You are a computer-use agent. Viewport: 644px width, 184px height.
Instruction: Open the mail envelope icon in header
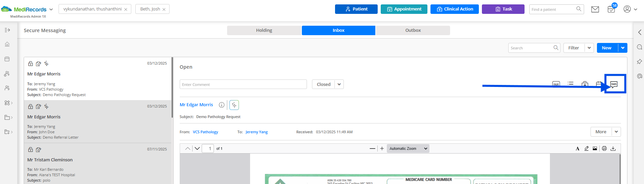[x=595, y=9]
